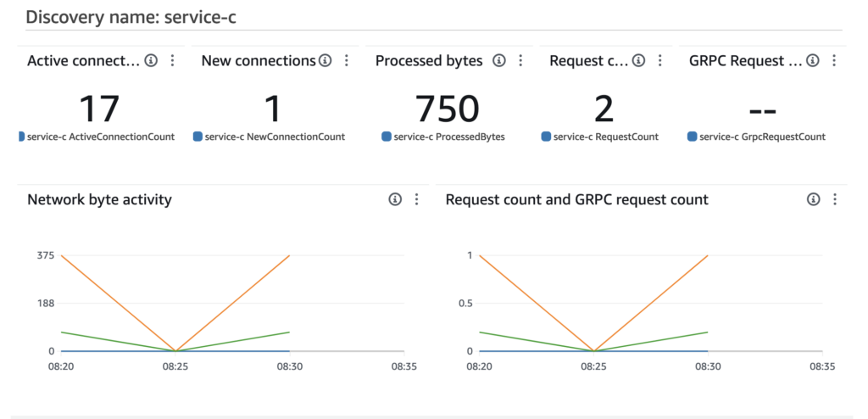868x419 pixels.
Task: Click info icon on Request count widget
Action: (x=638, y=60)
